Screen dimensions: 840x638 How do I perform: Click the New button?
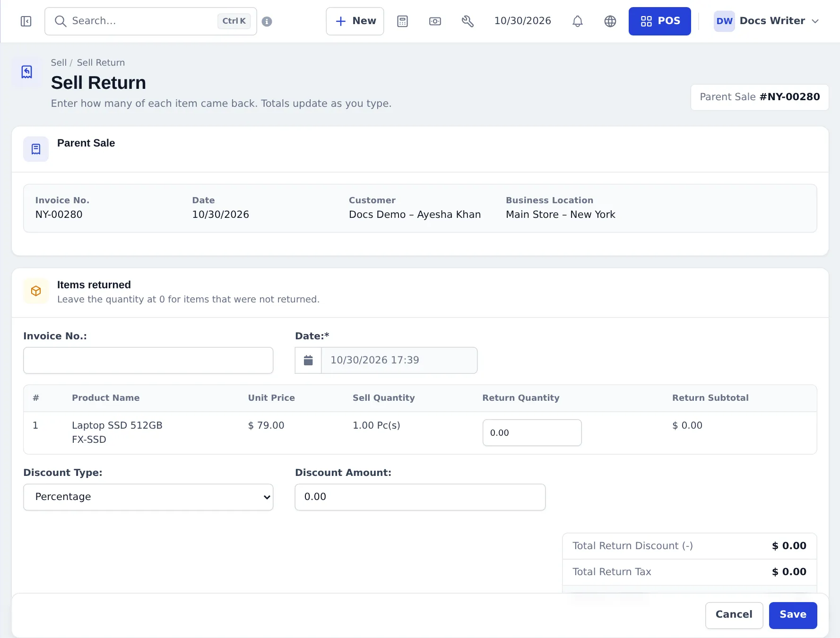click(355, 21)
